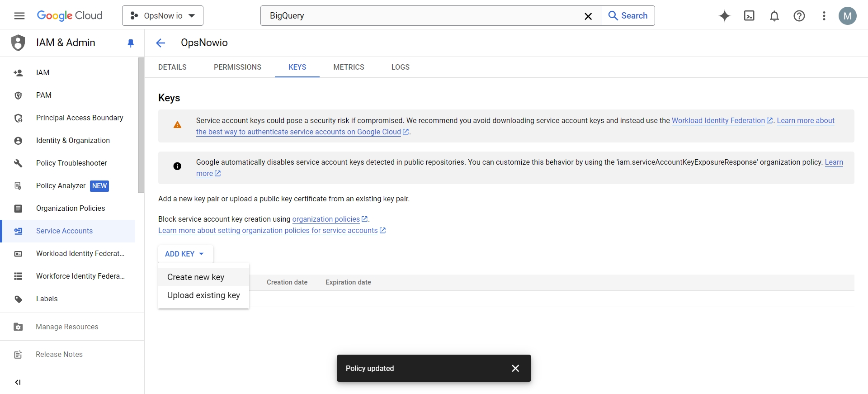868x394 pixels.
Task: Go back using the left arrow icon
Action: [x=160, y=43]
